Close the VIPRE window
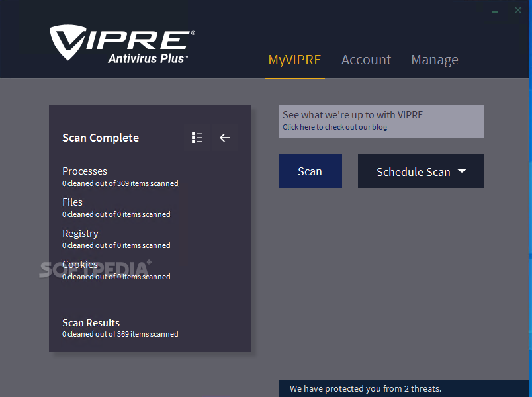Screen dimensions: 532x397 517,10
